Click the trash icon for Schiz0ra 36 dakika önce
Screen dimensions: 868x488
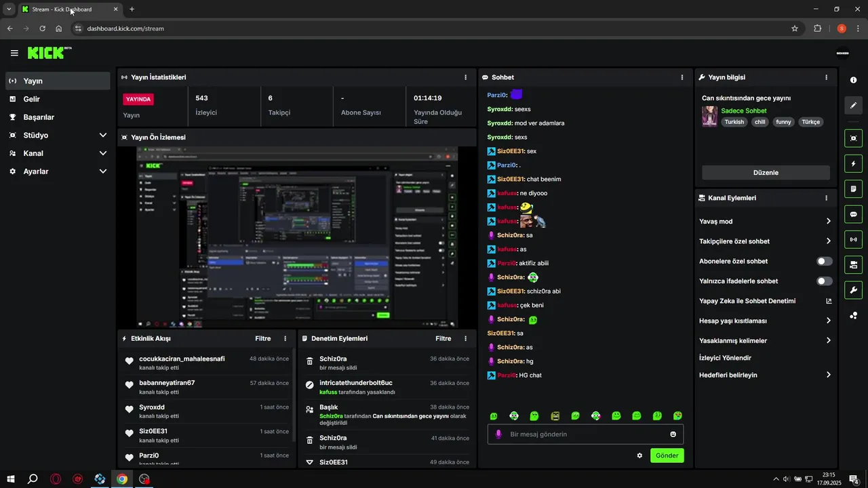310,363
